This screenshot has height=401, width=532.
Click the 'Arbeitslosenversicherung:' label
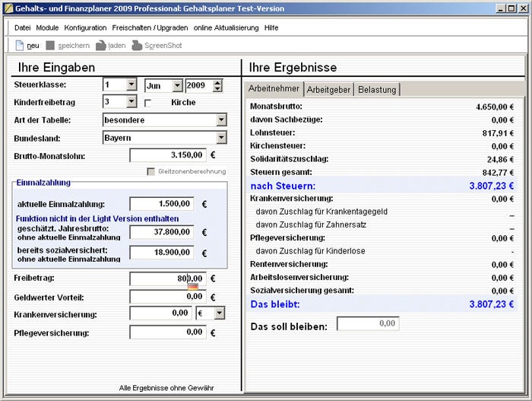coord(299,277)
